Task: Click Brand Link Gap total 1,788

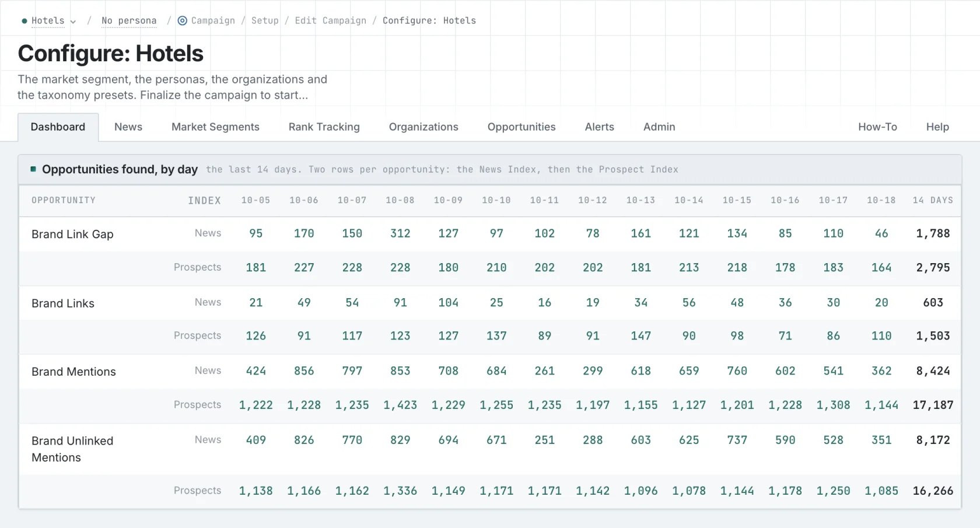Action: pyautogui.click(x=933, y=233)
